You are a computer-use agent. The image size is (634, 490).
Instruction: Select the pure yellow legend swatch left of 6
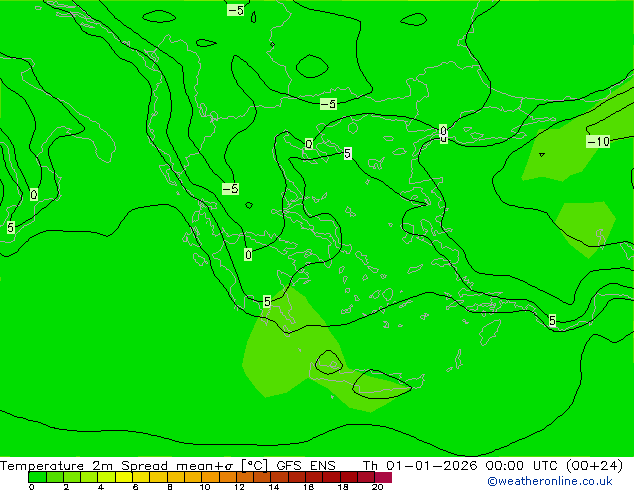coord(124,477)
